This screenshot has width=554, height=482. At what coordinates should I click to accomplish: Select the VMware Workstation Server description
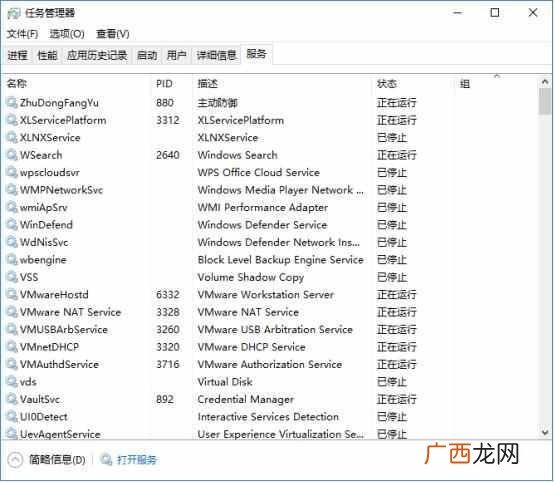click(x=265, y=295)
